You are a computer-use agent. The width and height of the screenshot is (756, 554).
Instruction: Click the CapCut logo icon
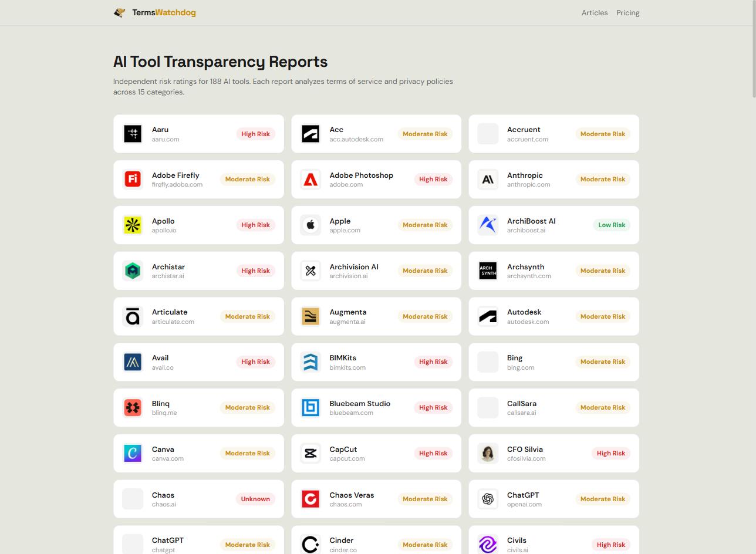point(310,453)
